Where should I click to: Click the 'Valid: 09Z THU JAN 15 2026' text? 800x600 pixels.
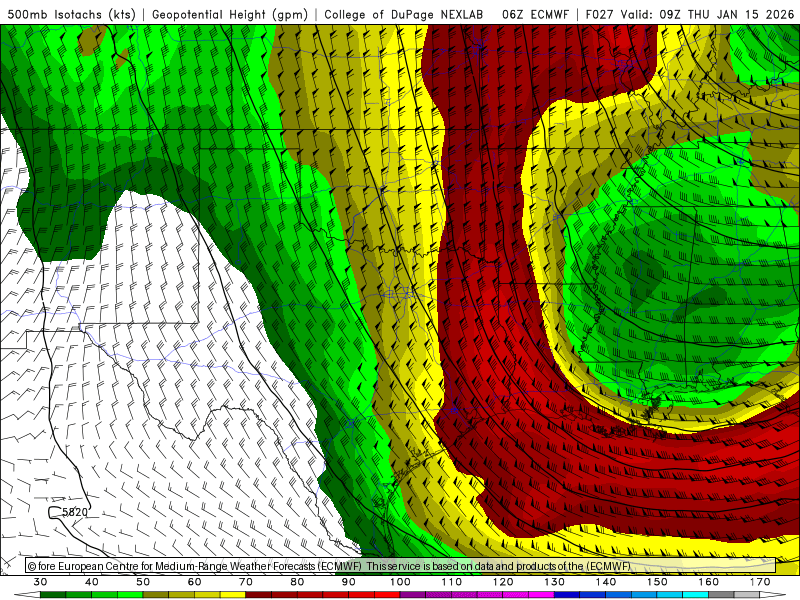coord(707,14)
